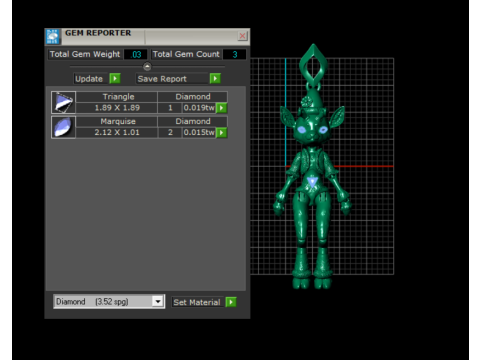The height and width of the screenshot is (360, 480).
Task: Click the Diamond label on the Triangle row
Action: click(193, 97)
